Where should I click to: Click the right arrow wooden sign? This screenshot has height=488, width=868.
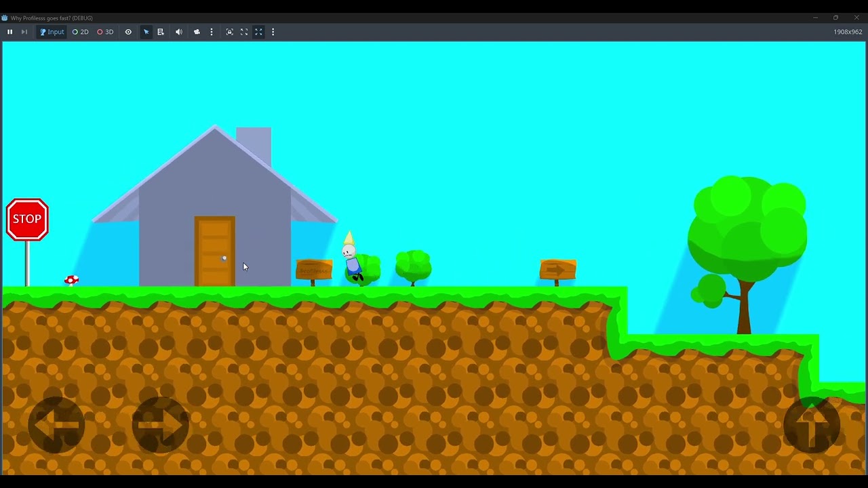557,270
